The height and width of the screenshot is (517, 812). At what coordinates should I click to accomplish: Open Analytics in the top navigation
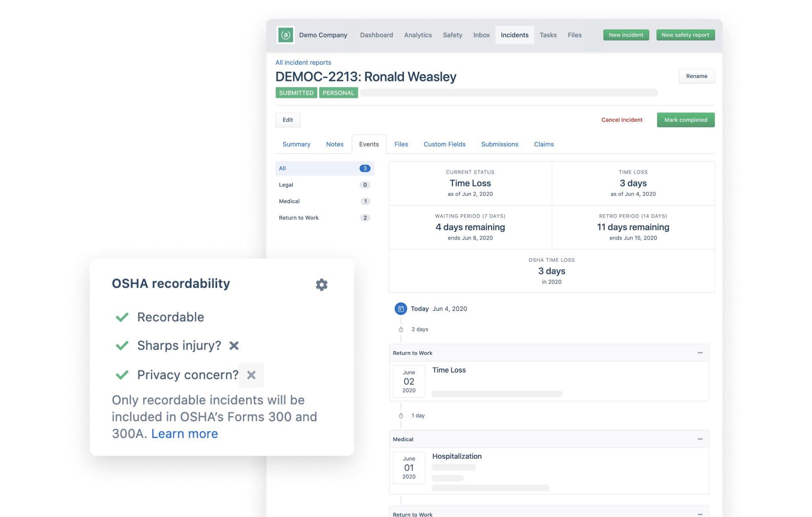[418, 35]
